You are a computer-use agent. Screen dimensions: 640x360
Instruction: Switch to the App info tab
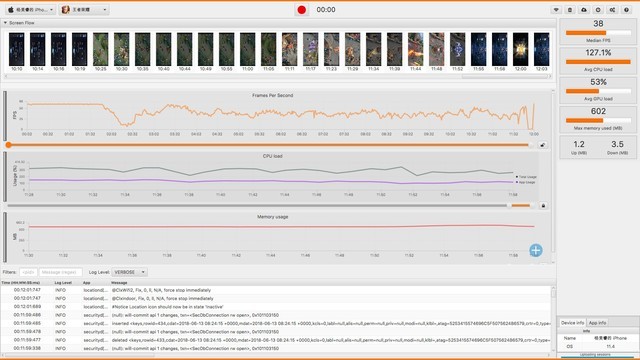[598, 322]
